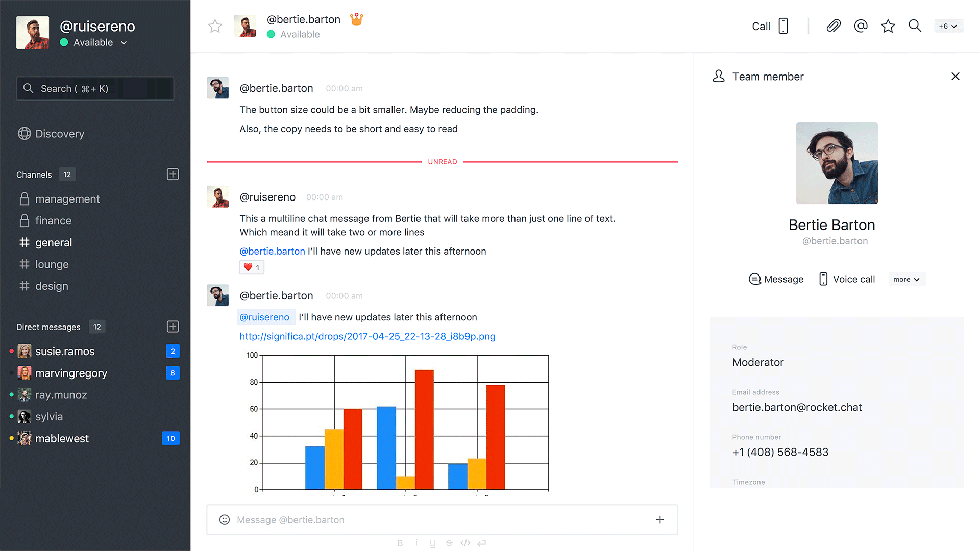Expand the Available status dropdown
The width and height of the screenshot is (980, 551).
(x=124, y=43)
